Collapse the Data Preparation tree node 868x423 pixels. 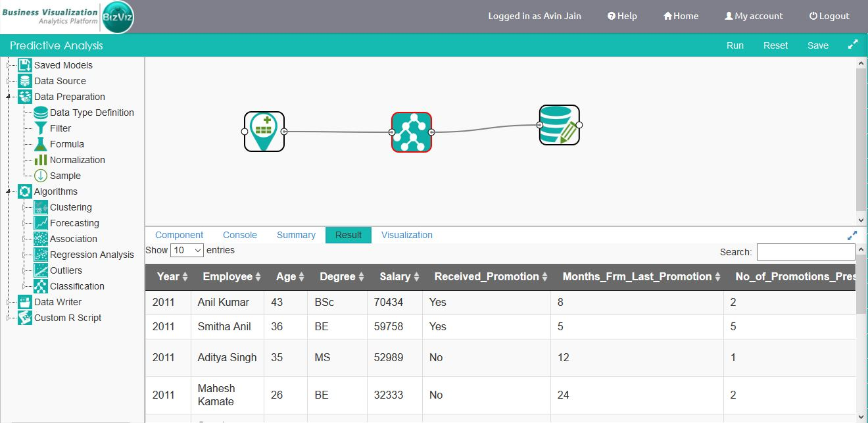[x=9, y=97]
